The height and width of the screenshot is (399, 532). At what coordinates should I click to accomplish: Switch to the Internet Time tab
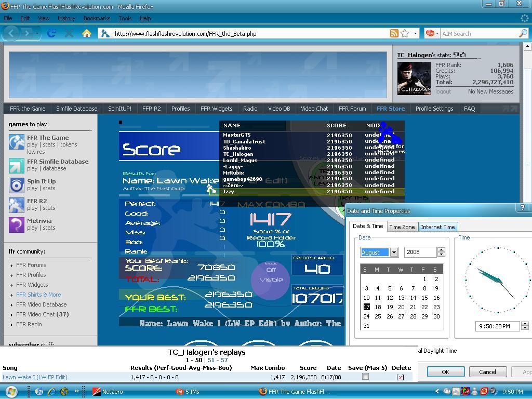(437, 227)
